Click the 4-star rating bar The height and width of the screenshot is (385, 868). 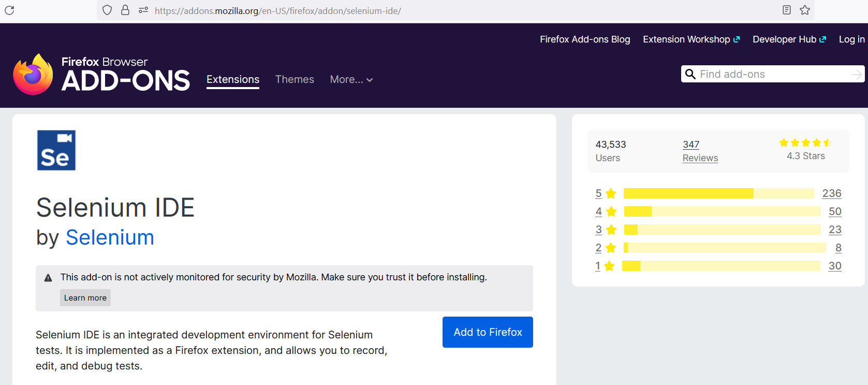[x=723, y=211]
